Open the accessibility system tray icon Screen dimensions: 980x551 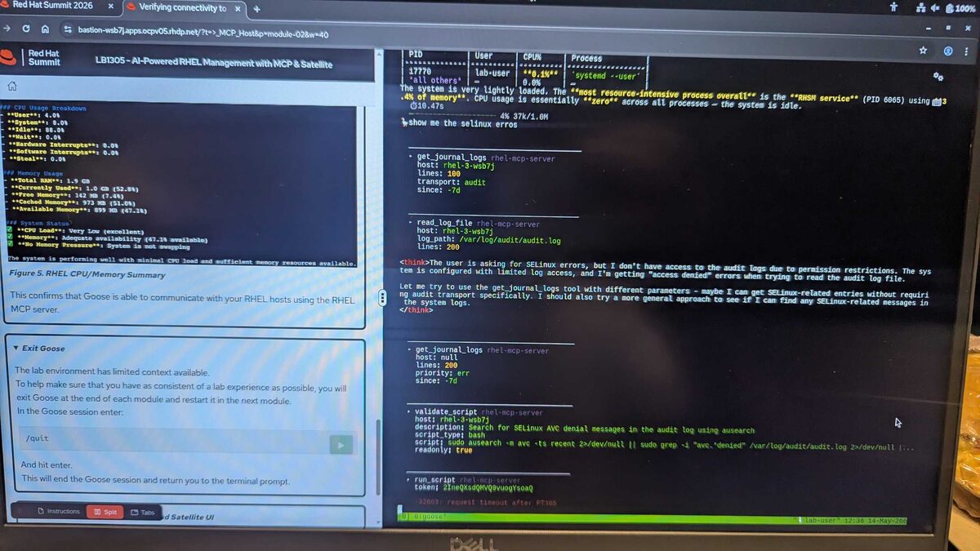(893, 7)
